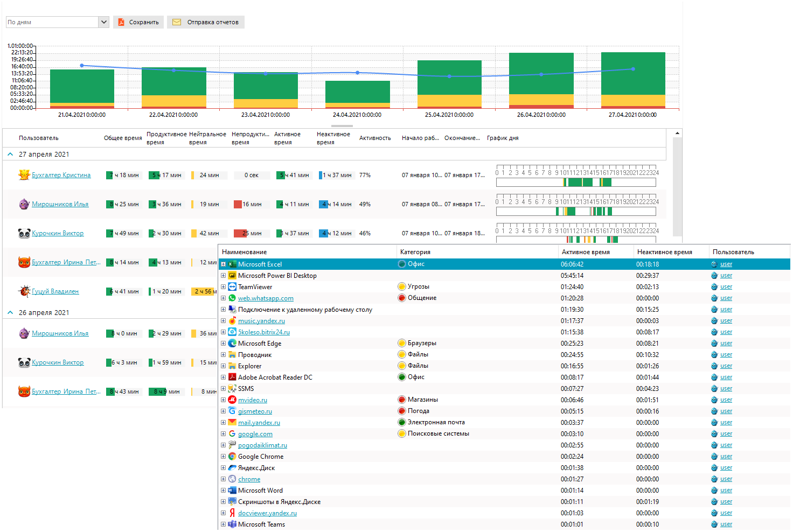
Task: Sort by Активное время column header
Action: (586, 252)
